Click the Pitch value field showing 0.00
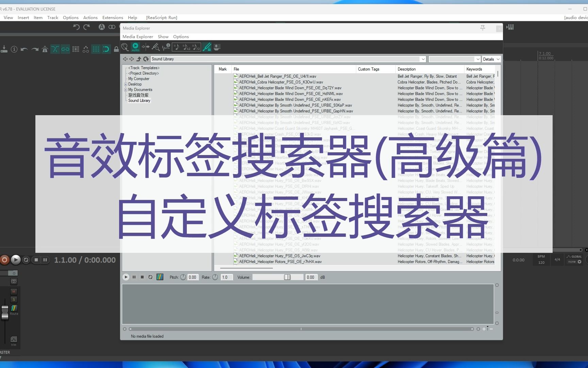Screen dimensions: 588x368 coord(193,277)
